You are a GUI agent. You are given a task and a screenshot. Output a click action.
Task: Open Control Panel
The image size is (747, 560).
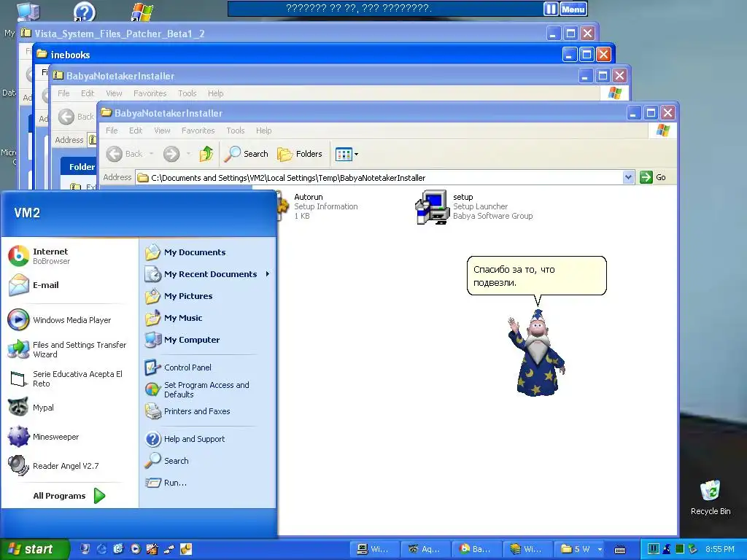click(208, 367)
